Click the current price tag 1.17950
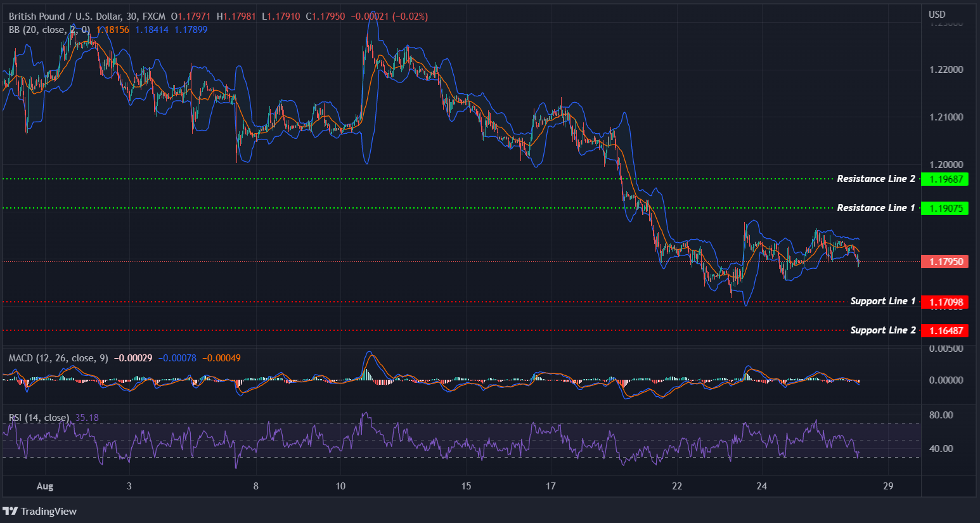Screen dimensions: 980x523 click(x=945, y=261)
